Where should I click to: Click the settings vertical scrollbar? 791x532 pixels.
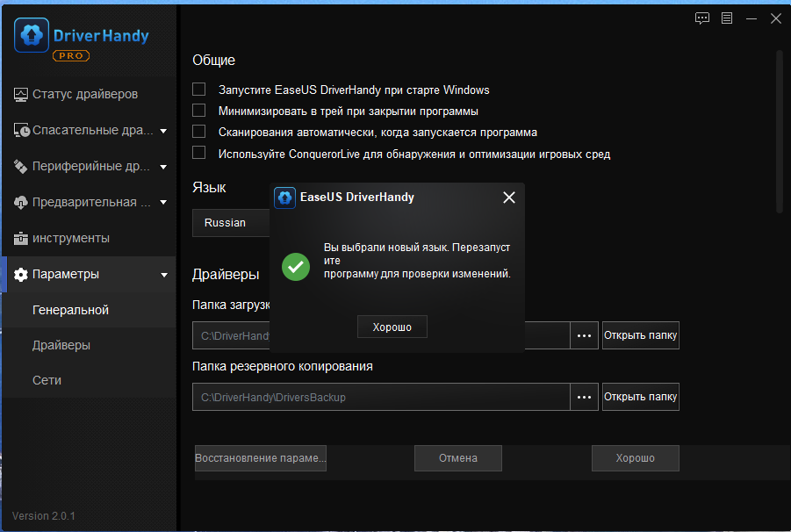point(780,131)
